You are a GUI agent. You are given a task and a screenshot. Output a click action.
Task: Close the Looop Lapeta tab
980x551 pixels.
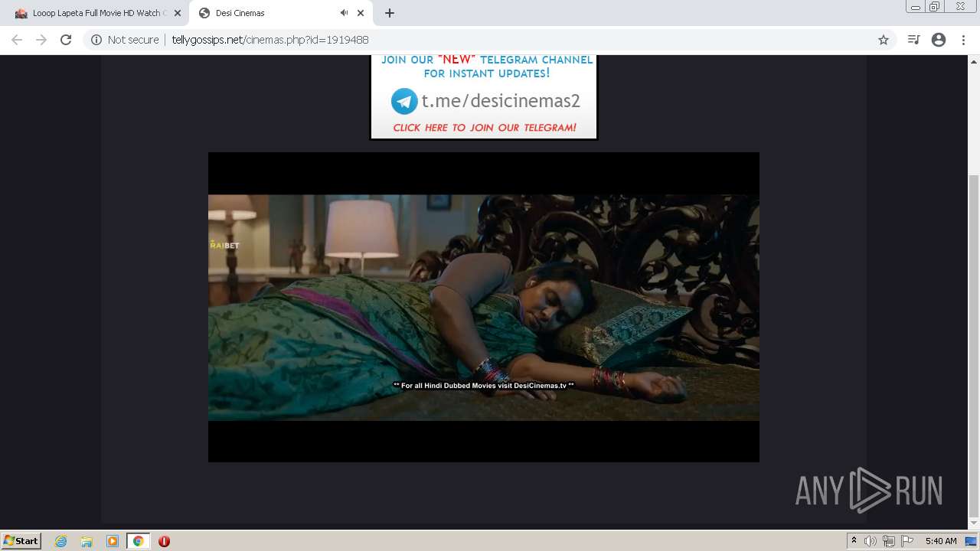point(178,13)
